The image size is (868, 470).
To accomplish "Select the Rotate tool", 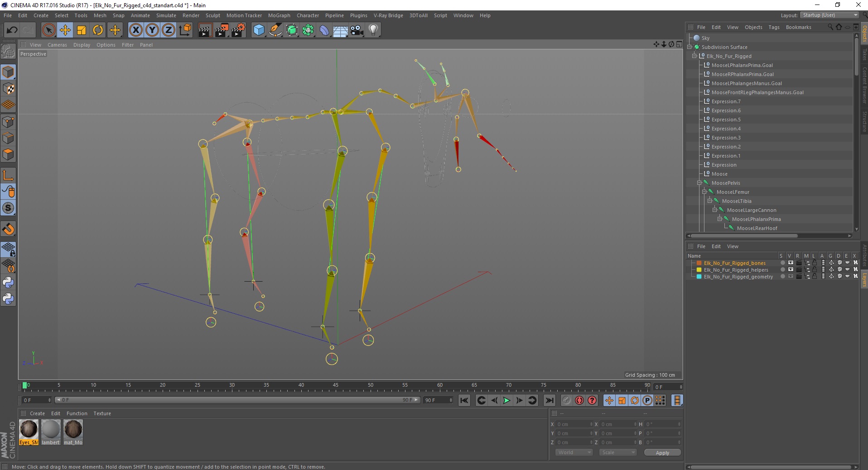I will coord(98,30).
